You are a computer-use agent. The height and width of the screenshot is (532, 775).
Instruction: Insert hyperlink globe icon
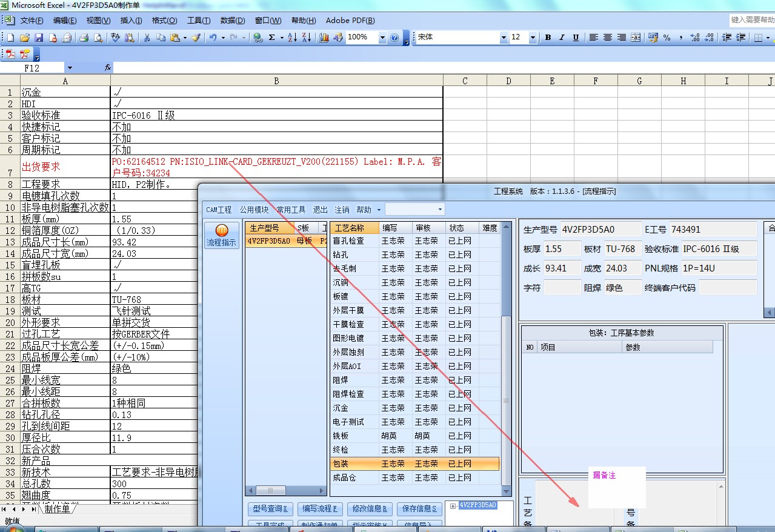(x=258, y=38)
